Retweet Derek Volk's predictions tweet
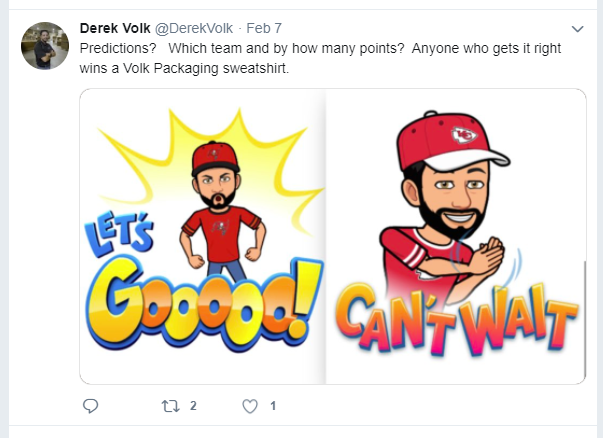Image resolution: width=603 pixels, height=438 pixels. pyautogui.click(x=170, y=406)
